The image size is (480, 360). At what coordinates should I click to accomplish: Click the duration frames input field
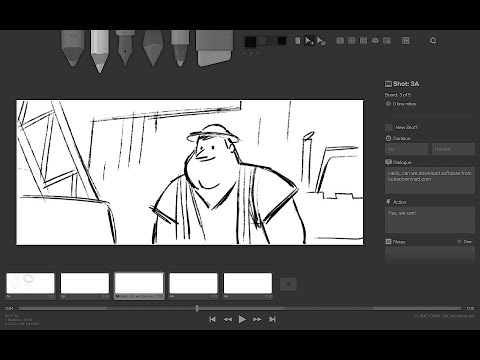click(x=453, y=149)
